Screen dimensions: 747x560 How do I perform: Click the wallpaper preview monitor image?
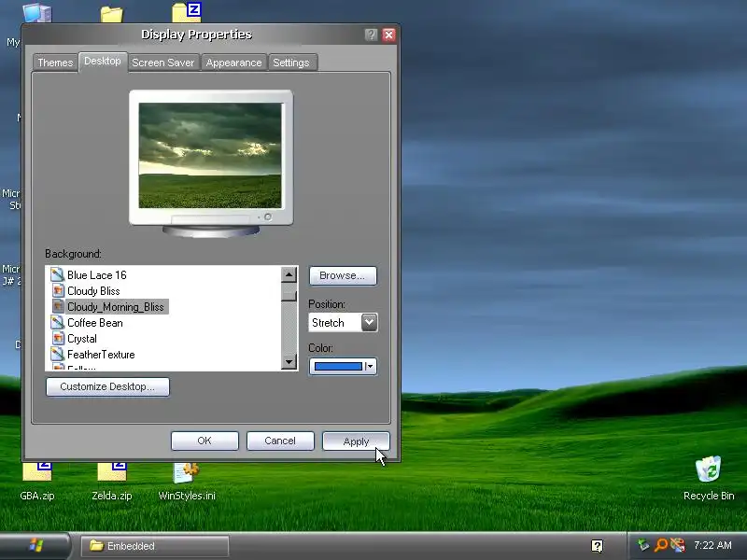pos(210,156)
